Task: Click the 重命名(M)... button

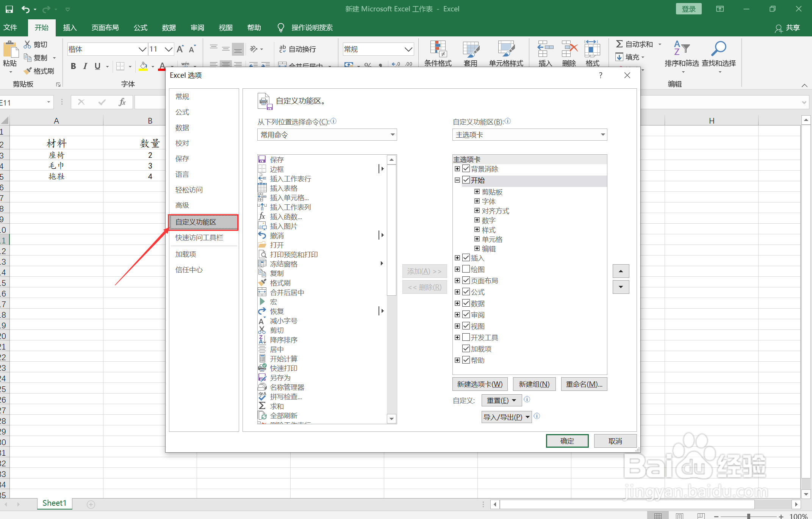Action: [x=584, y=384]
